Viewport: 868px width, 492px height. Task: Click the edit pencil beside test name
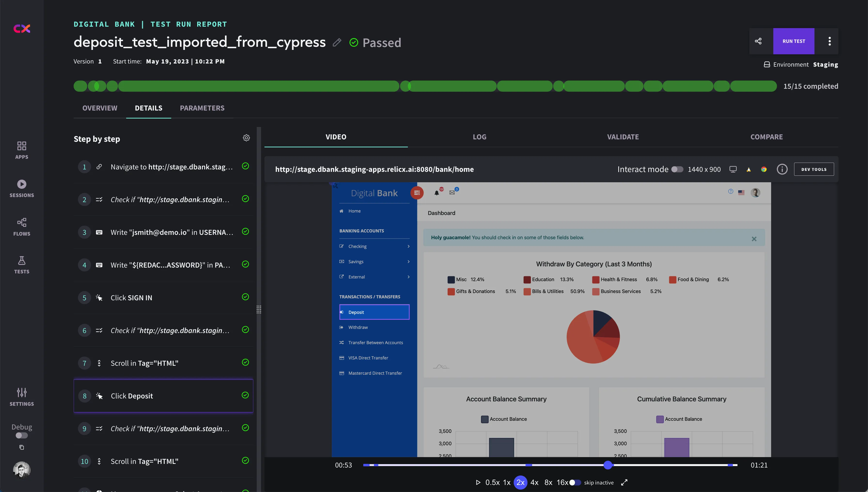tap(337, 43)
